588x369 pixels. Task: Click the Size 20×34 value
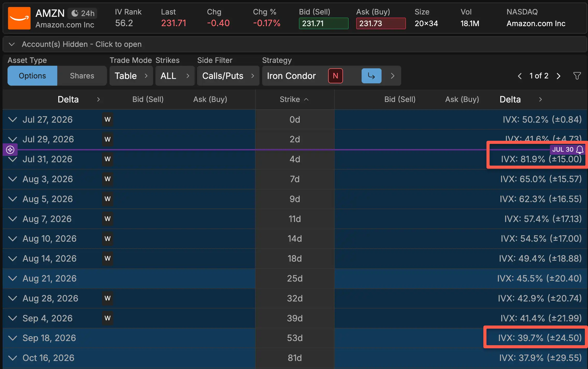point(426,24)
